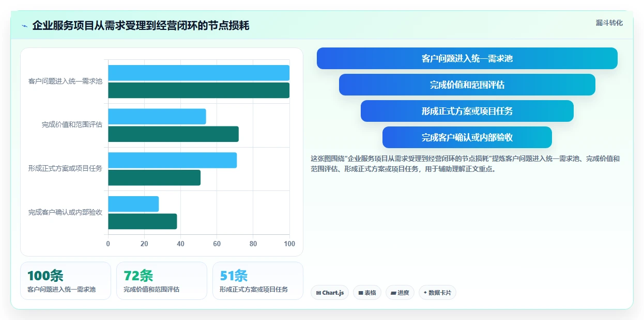
Task: Click the 进度 tag chip
Action: [x=400, y=293]
